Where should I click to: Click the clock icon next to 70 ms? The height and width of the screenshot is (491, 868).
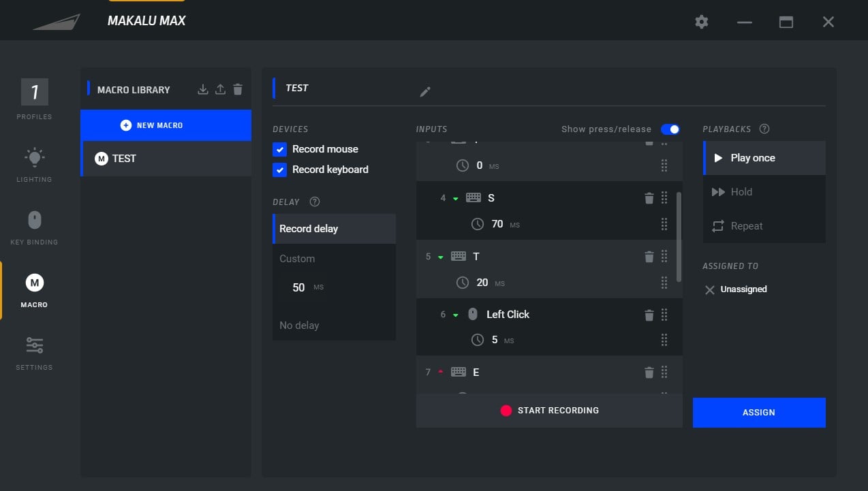[478, 224]
